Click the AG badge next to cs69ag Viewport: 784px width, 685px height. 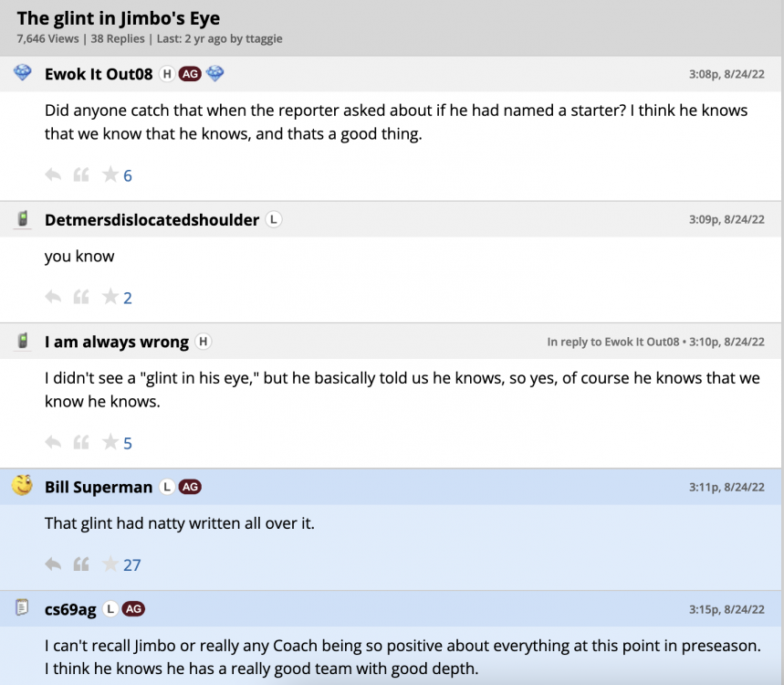coord(133,609)
